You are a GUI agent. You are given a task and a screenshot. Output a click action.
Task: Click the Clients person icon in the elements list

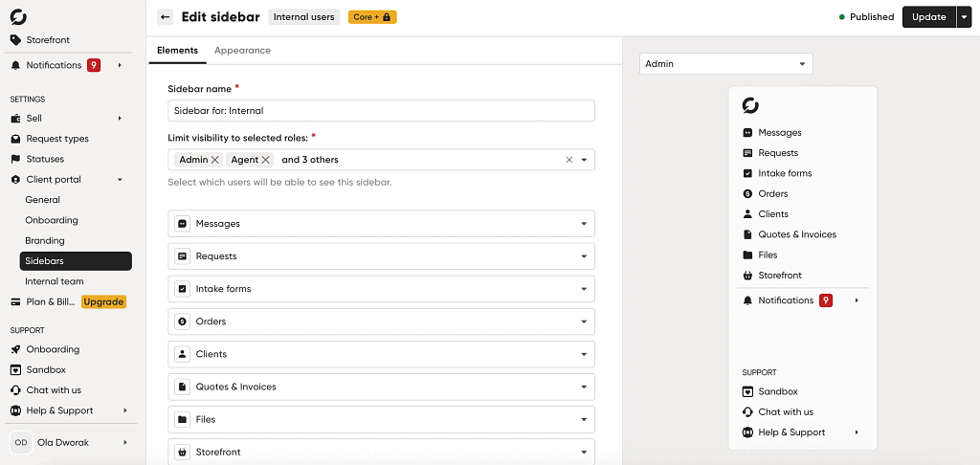[183, 354]
